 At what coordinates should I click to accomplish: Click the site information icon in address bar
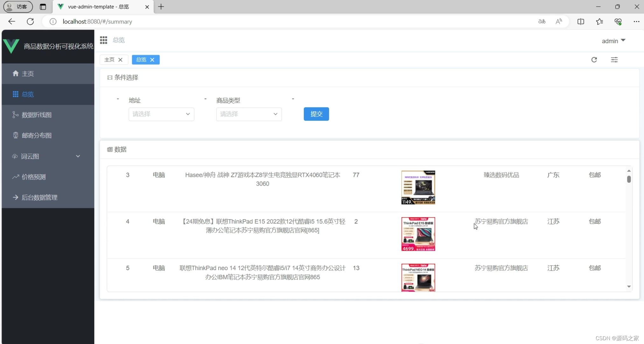(x=53, y=22)
